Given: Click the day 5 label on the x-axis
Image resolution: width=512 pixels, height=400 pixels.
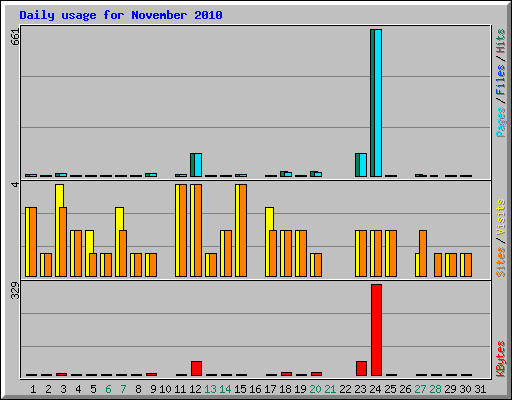Looking at the screenshot, I should point(93,389).
